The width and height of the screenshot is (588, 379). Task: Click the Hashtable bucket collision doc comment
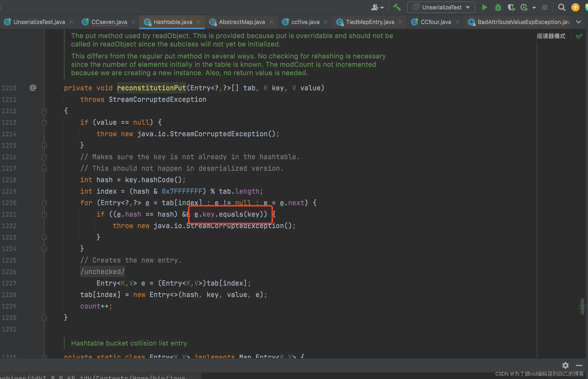pos(129,343)
